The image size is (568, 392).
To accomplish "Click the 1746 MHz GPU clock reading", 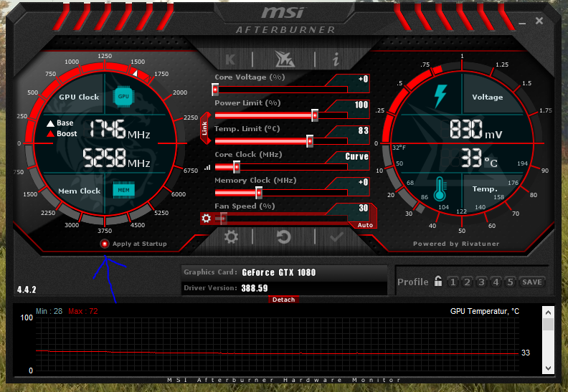I will pos(120,129).
